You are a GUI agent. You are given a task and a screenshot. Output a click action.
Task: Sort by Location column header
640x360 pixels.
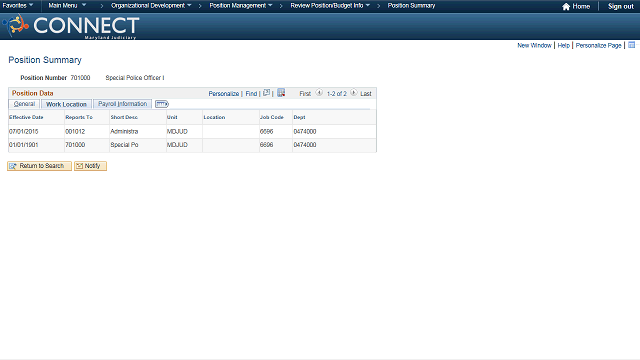point(214,117)
